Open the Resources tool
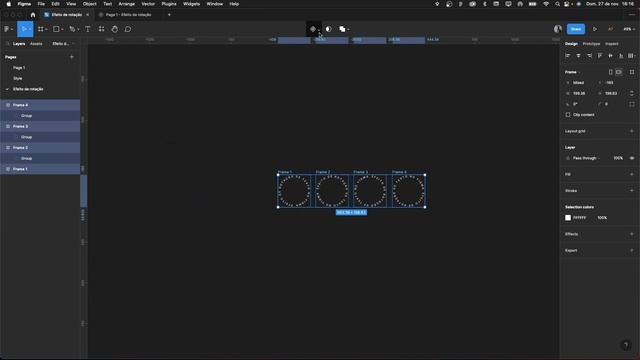 [101, 29]
